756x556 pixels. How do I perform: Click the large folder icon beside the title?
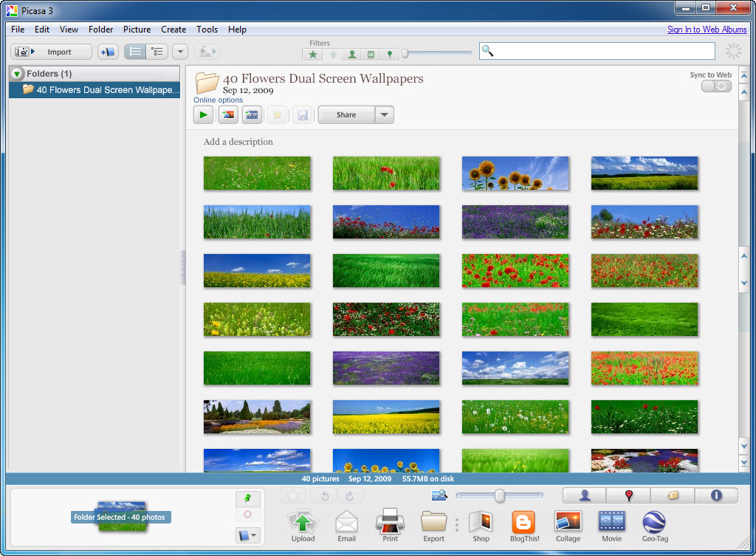pyautogui.click(x=207, y=83)
